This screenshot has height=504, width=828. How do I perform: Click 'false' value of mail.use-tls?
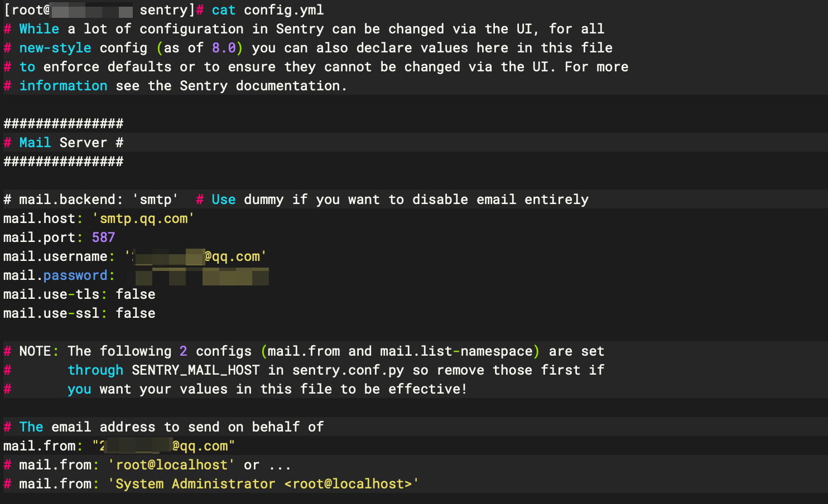[x=136, y=294]
